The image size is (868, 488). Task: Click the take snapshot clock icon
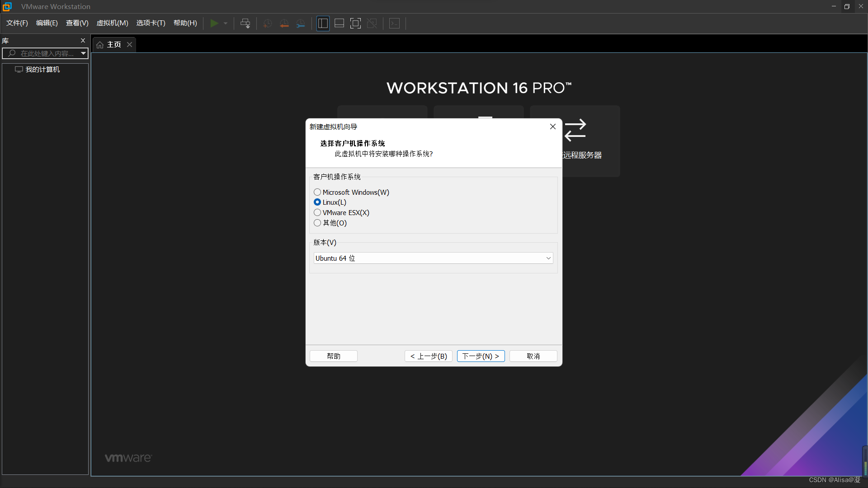[267, 23]
